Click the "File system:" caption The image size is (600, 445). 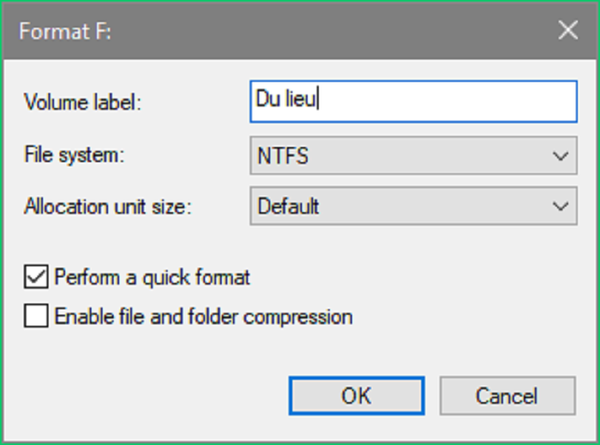[x=76, y=156]
